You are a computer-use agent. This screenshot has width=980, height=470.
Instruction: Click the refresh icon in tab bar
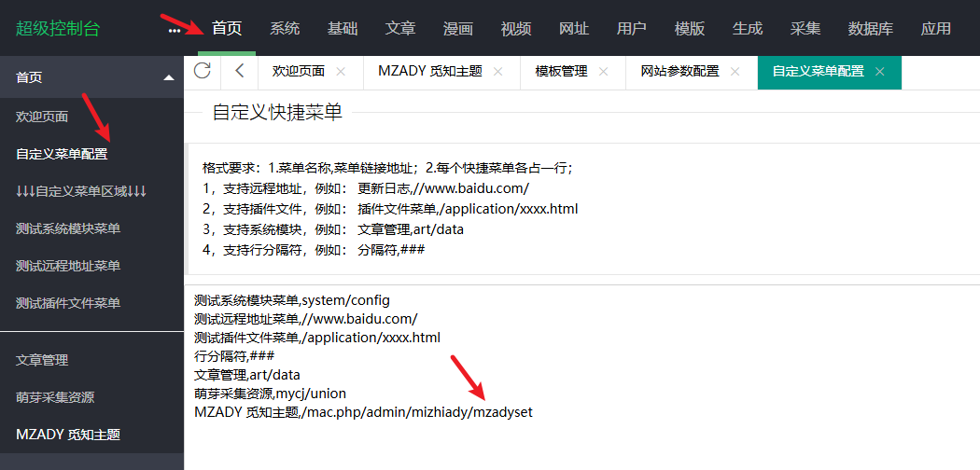(203, 72)
